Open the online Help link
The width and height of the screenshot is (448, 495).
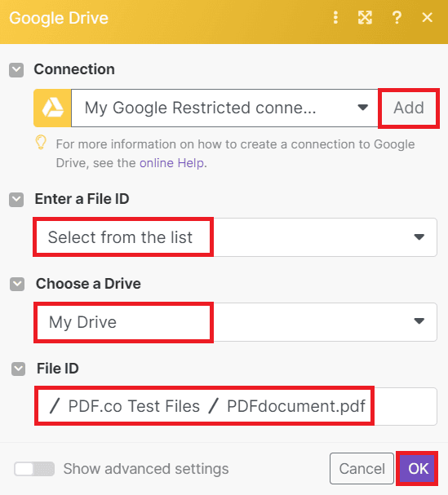171,163
